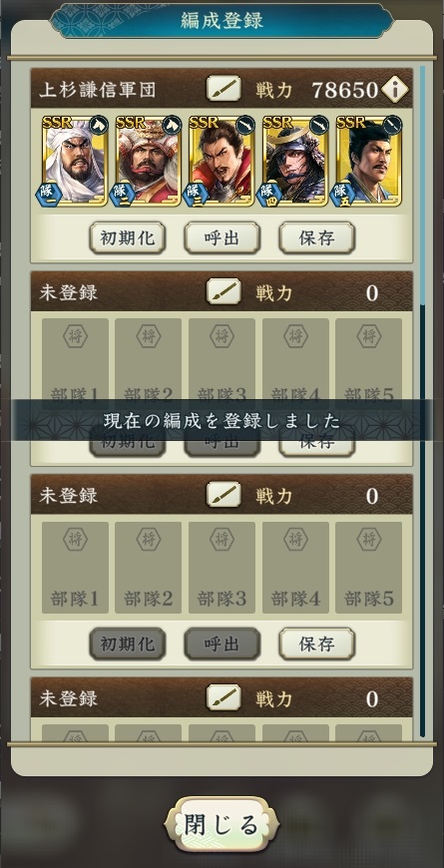The image size is (444, 868).
Task: Click the 閉じる button
Action: pyautogui.click(x=222, y=824)
